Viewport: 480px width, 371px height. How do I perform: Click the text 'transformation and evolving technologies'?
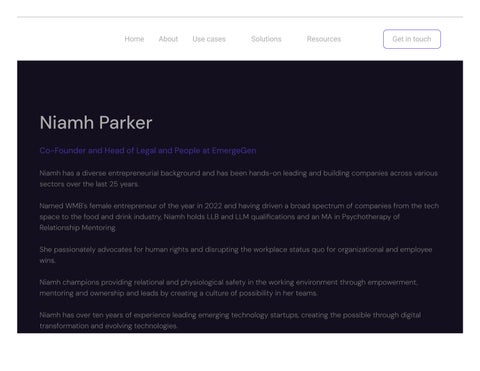[108, 326]
